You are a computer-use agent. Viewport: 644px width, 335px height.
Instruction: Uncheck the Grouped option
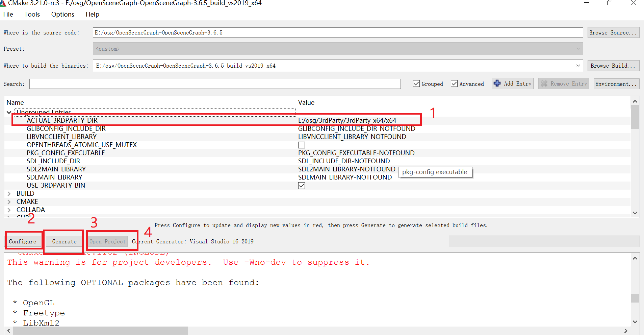coord(416,83)
